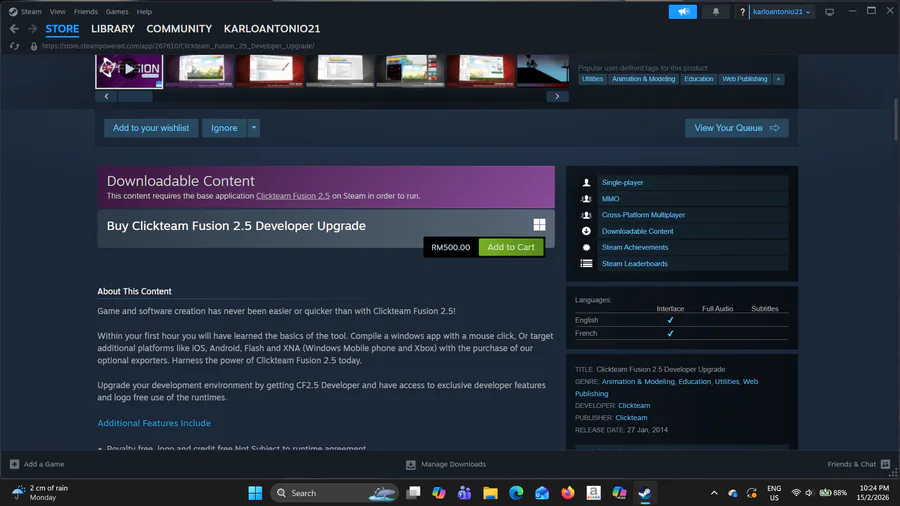Select the black silhouette screenshot thumbnail
This screenshot has height=506, width=900.
[x=543, y=71]
